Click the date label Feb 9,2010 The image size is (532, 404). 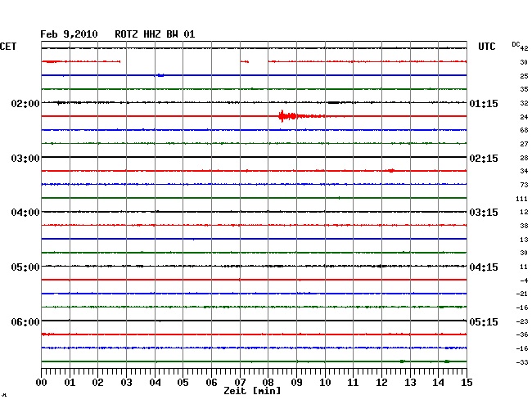coord(69,34)
